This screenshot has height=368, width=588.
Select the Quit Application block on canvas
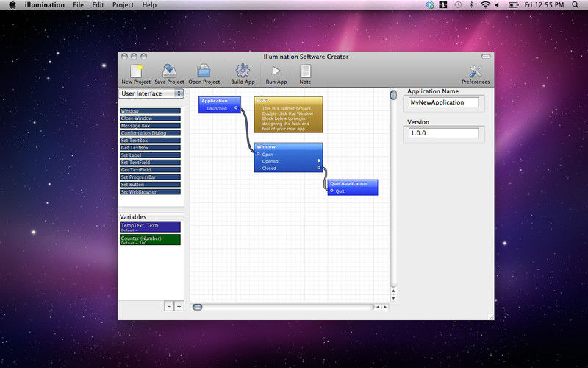click(353, 188)
